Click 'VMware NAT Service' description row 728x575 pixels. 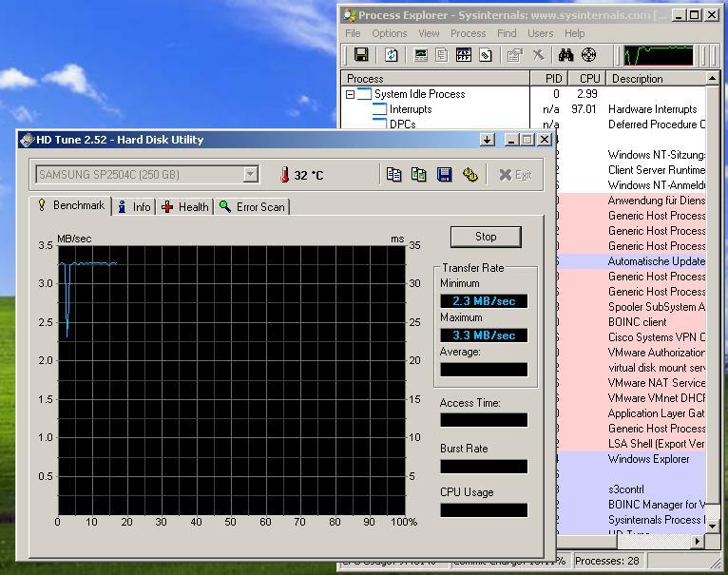[x=657, y=383]
